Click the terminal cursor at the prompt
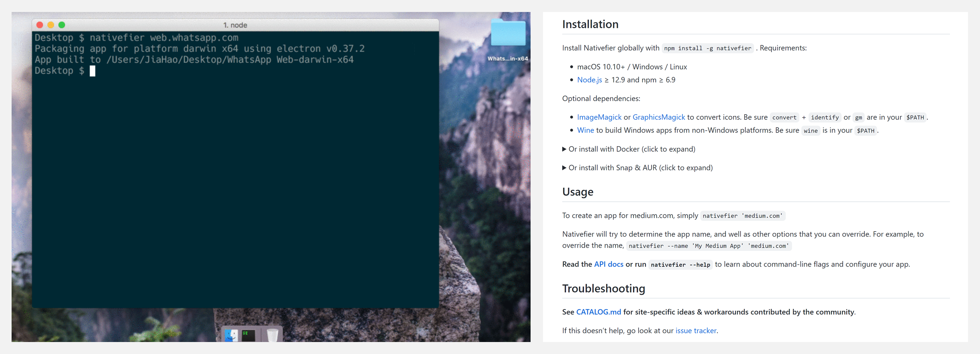980x354 pixels. (x=92, y=71)
